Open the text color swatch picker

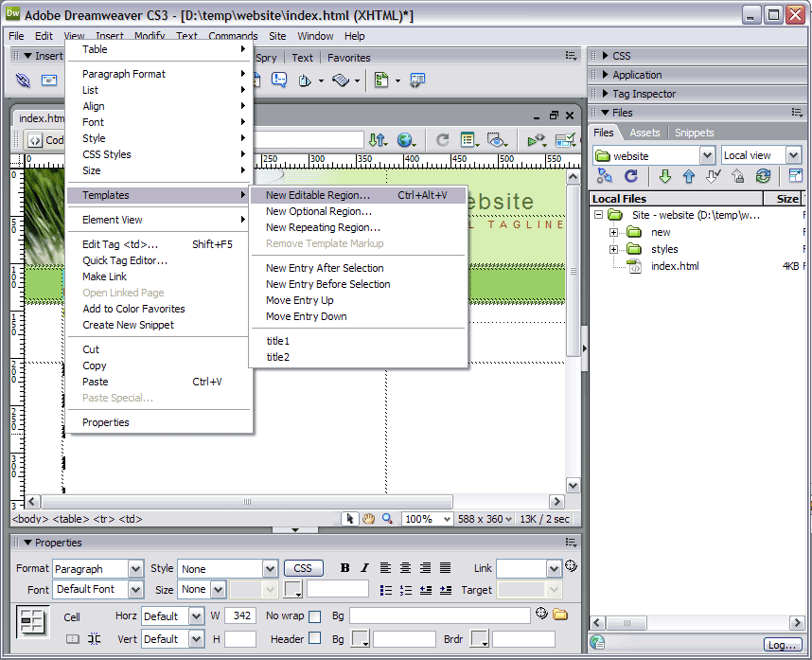293,590
